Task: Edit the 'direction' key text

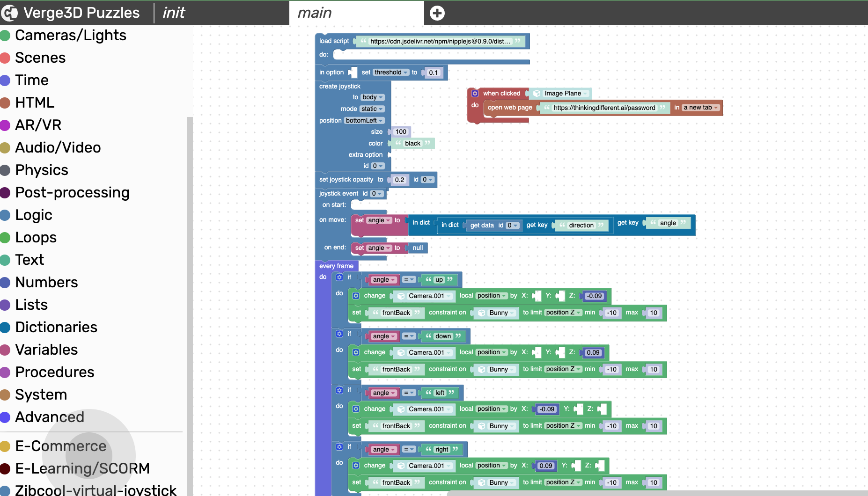Action: (581, 226)
